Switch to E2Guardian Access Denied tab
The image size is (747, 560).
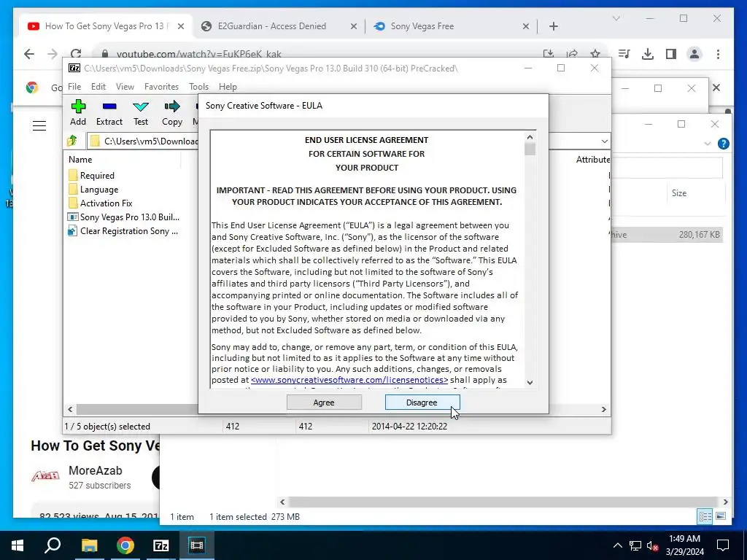tap(279, 26)
